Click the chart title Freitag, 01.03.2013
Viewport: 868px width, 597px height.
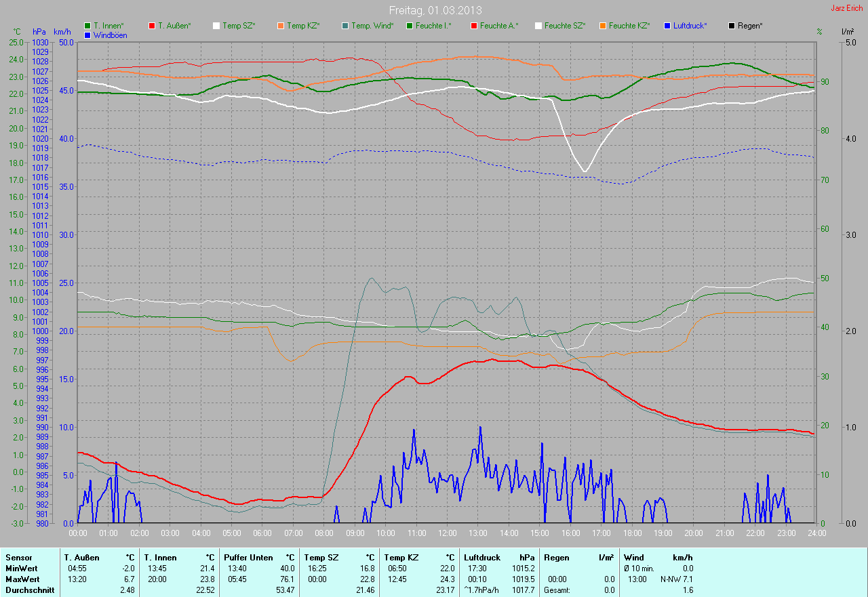(435, 10)
